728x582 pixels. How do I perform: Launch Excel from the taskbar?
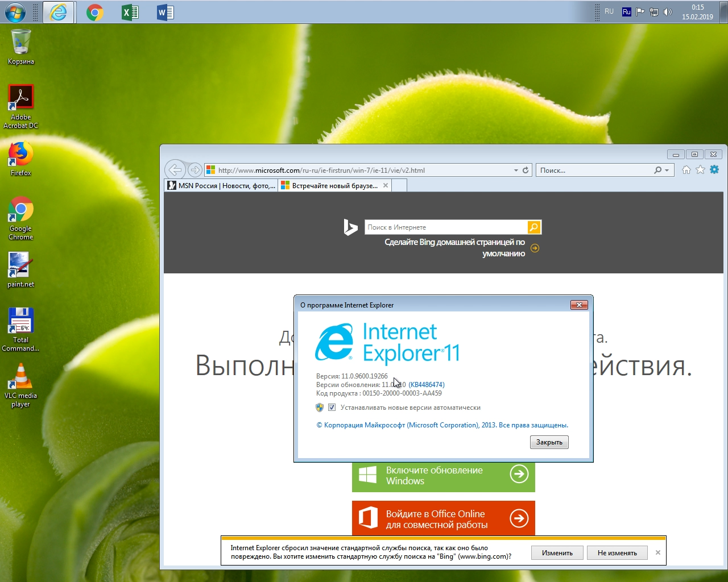130,12
